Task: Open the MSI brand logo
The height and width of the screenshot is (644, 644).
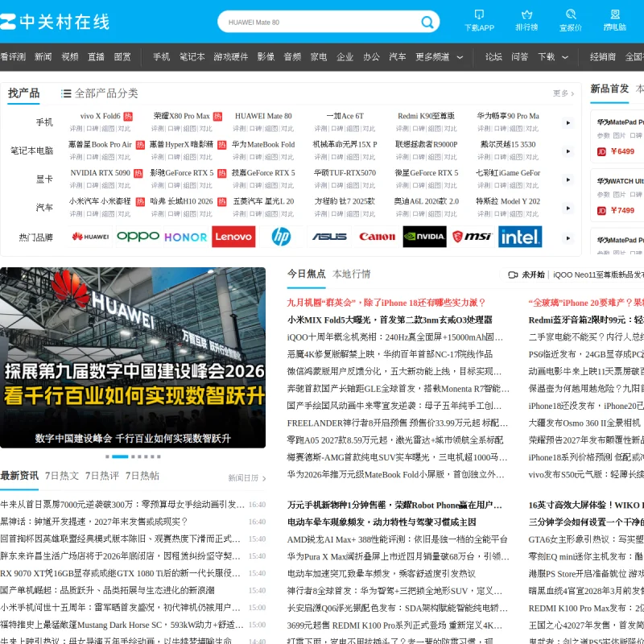Action: 473,237
